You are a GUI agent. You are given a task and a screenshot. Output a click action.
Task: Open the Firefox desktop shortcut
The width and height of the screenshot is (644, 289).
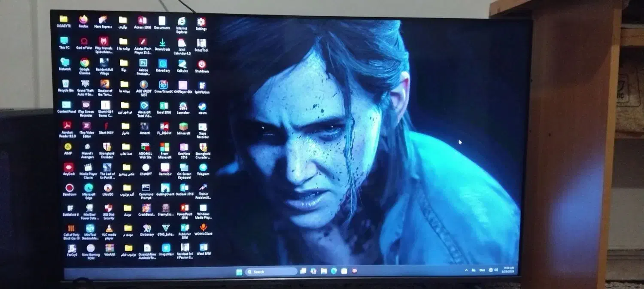pyautogui.click(x=83, y=21)
